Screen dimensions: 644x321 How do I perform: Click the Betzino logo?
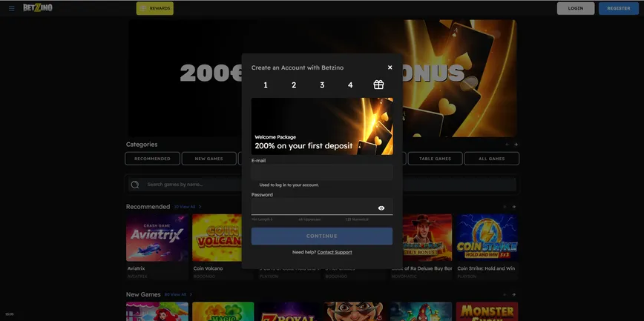(x=37, y=8)
